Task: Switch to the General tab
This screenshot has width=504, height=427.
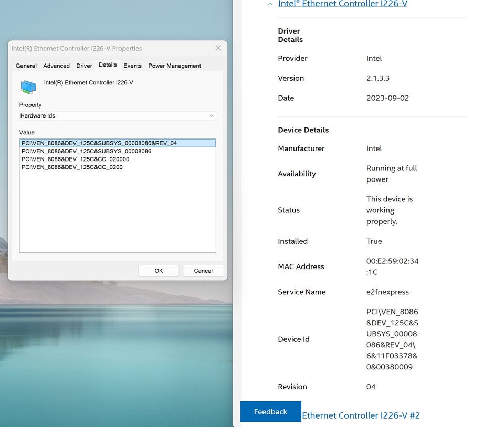Action: tap(26, 66)
